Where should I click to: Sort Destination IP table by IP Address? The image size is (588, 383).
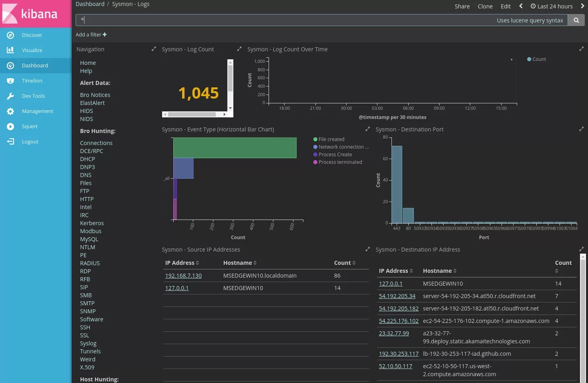pyautogui.click(x=411, y=271)
